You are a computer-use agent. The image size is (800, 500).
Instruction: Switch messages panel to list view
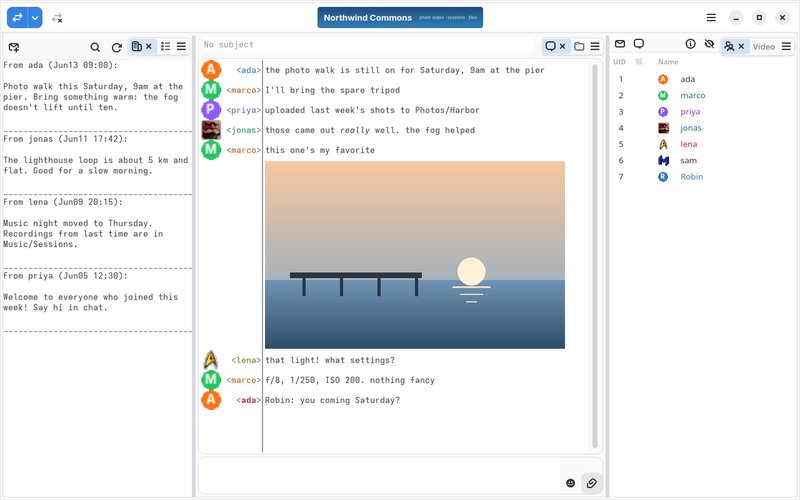coord(165,46)
